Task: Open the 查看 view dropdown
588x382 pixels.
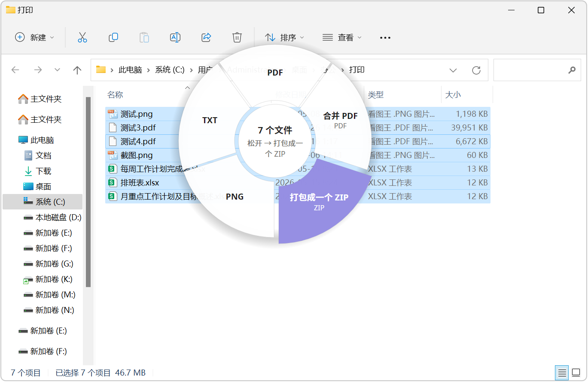Action: 342,37
